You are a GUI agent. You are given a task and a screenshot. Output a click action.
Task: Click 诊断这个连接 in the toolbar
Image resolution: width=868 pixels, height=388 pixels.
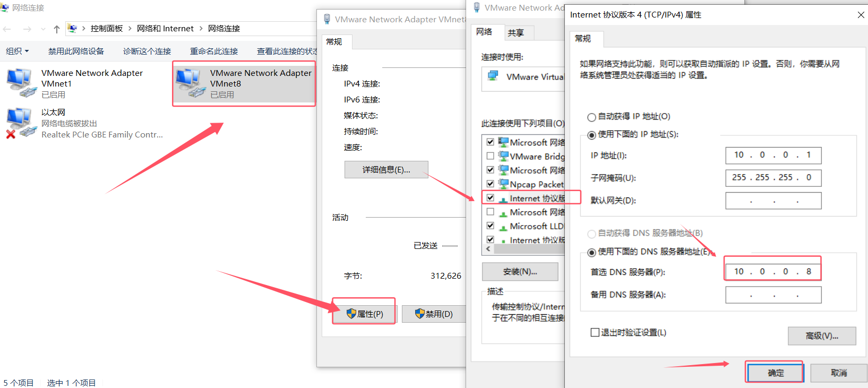pyautogui.click(x=147, y=51)
